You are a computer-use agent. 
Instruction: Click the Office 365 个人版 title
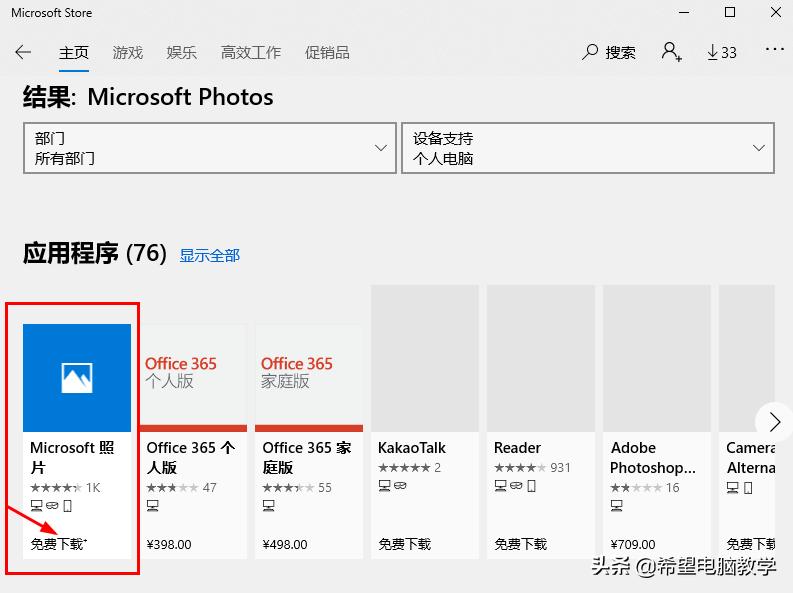point(190,458)
